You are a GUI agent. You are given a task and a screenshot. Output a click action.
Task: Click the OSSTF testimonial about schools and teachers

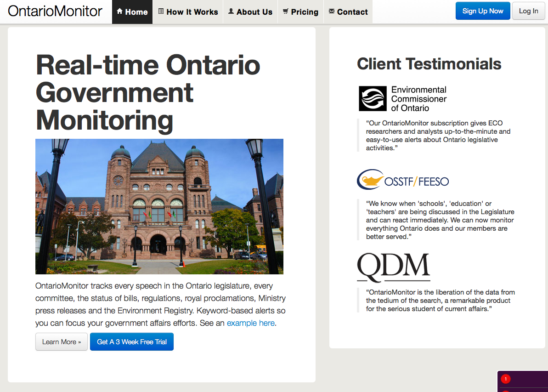tap(440, 220)
